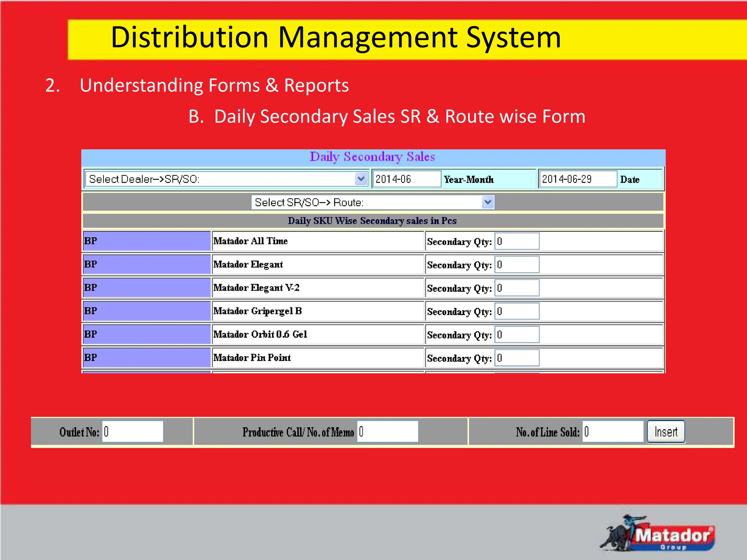Image resolution: width=747 pixels, height=560 pixels.
Task: Click the Matador Pin Point product name
Action: coord(252,358)
